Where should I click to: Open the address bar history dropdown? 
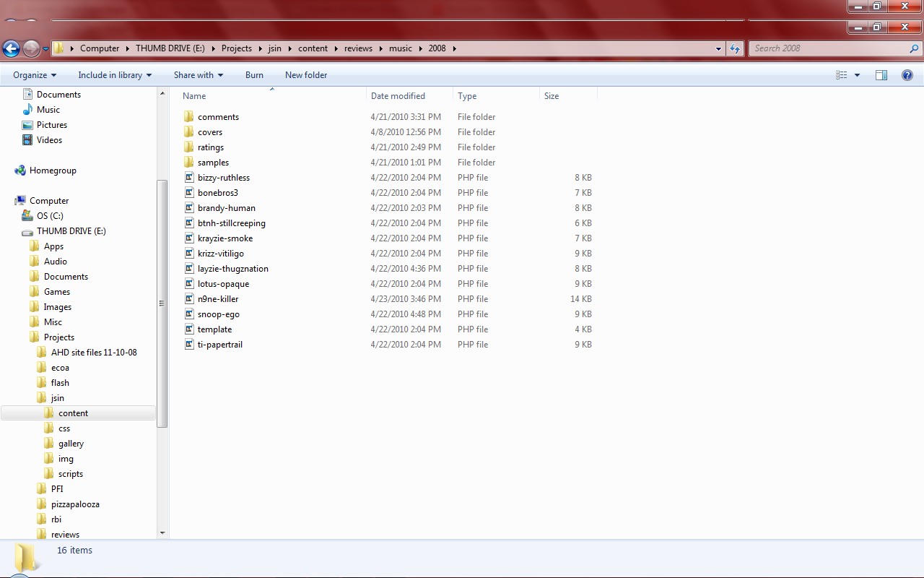(x=718, y=48)
